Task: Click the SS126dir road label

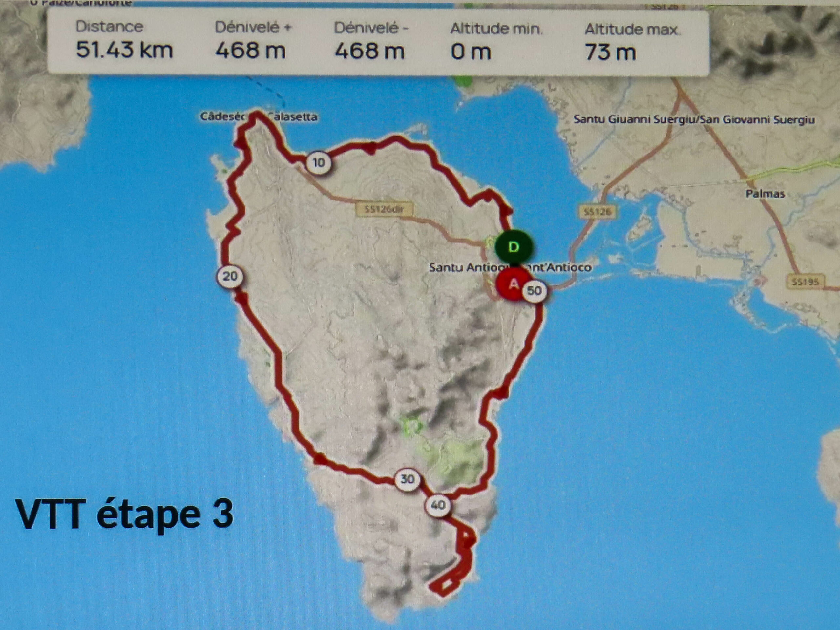Action: [384, 209]
